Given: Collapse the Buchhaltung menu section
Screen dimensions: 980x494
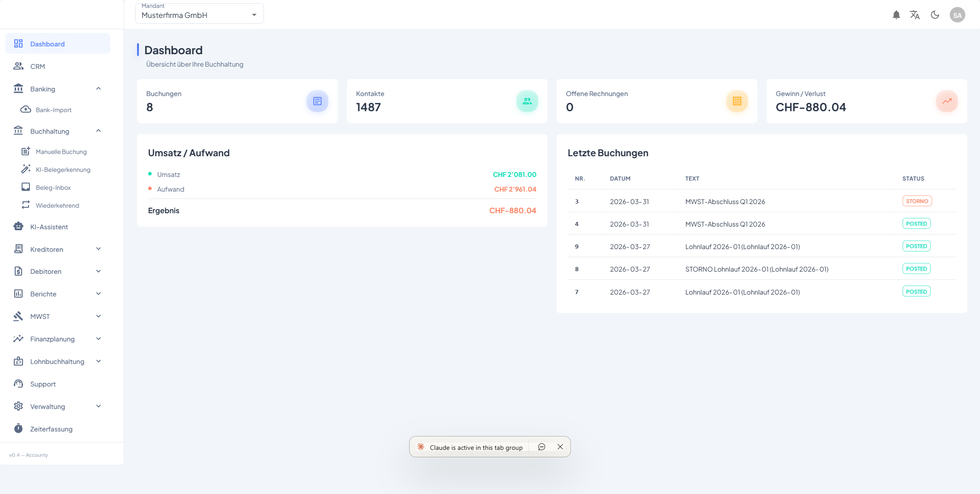Looking at the screenshot, I should 98,131.
